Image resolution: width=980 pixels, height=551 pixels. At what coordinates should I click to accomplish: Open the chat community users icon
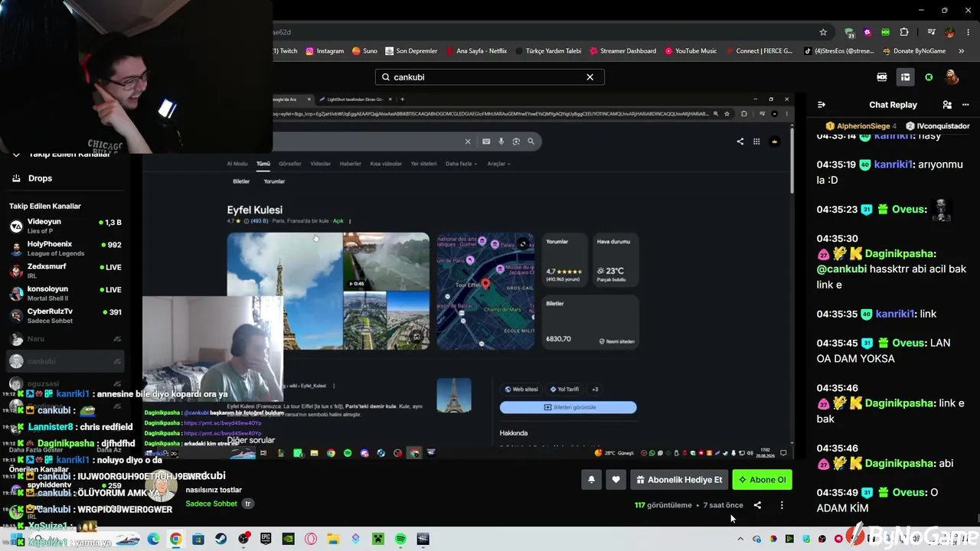click(947, 105)
